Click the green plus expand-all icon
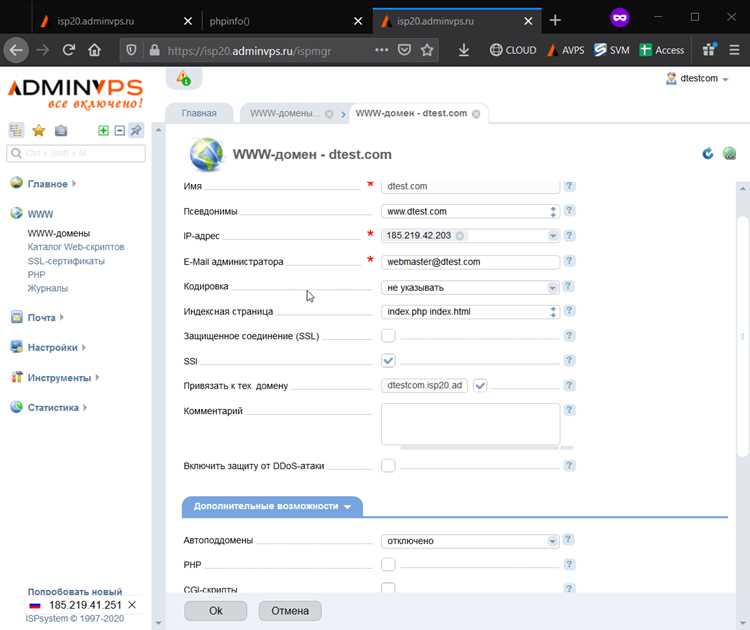The image size is (750, 630). (103, 130)
